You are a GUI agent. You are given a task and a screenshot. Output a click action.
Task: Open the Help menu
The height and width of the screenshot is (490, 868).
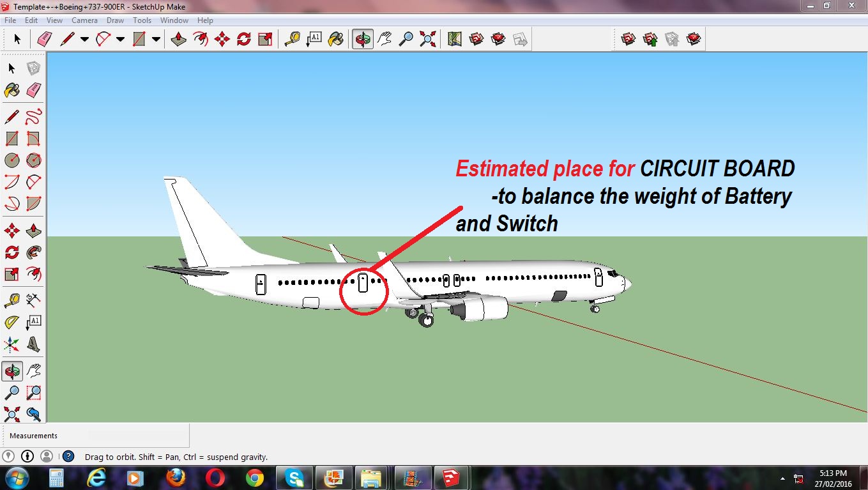point(205,20)
